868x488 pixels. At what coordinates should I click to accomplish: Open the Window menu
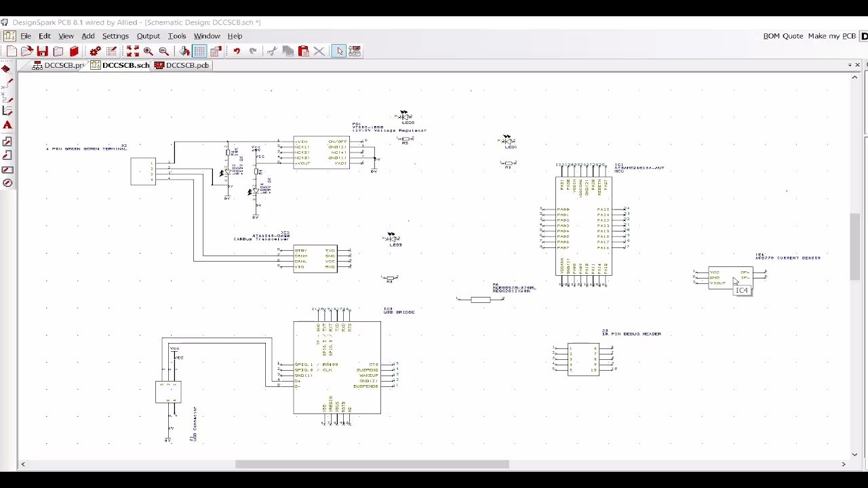coord(207,36)
